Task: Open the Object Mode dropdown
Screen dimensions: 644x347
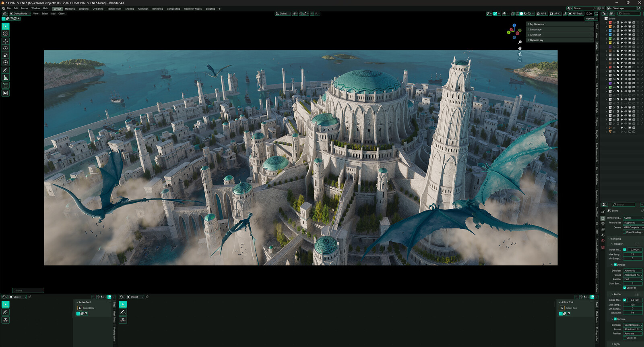Action: pyautogui.click(x=20, y=14)
